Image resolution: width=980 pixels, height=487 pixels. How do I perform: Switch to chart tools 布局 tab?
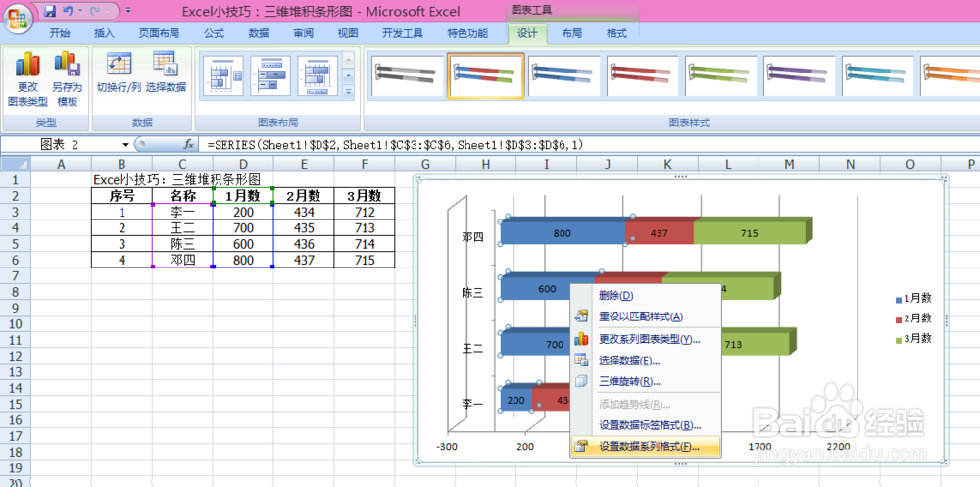pos(572,33)
